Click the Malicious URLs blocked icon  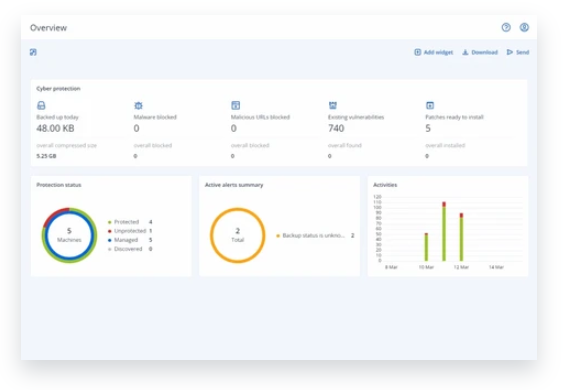(236, 105)
